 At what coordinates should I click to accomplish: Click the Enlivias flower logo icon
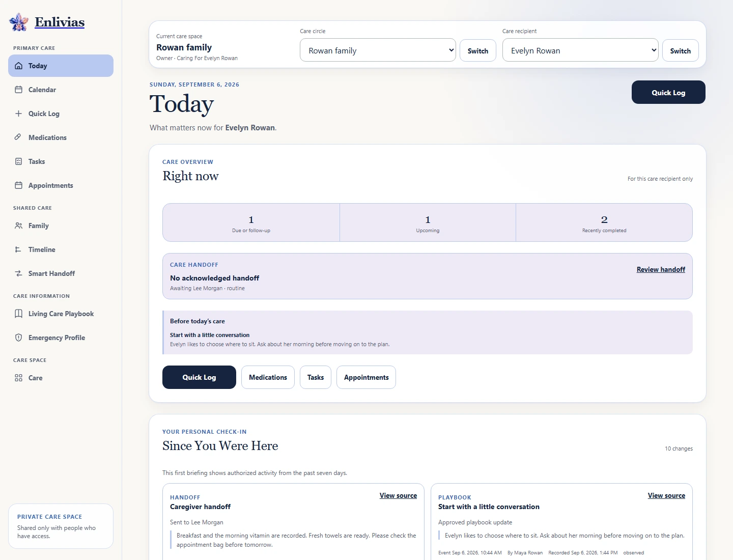(x=19, y=22)
